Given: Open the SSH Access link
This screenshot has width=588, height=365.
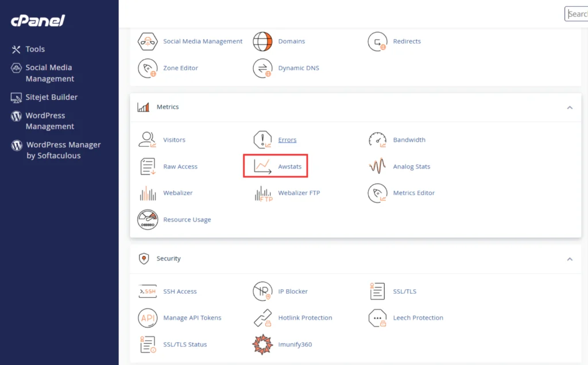Looking at the screenshot, I should pyautogui.click(x=180, y=291).
